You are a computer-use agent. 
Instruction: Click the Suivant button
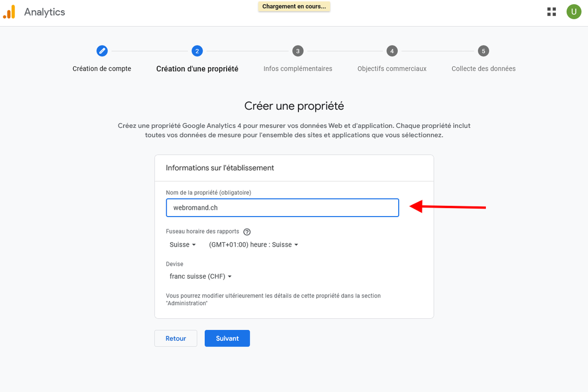click(x=227, y=339)
